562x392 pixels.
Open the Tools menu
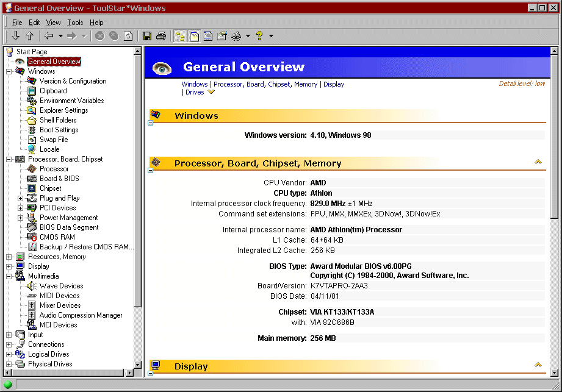tap(75, 23)
